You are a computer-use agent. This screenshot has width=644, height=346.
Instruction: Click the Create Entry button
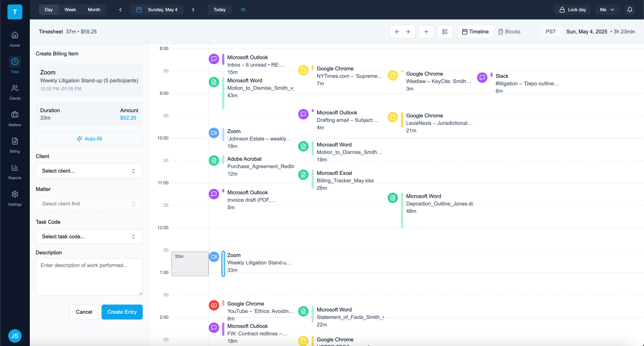122,312
